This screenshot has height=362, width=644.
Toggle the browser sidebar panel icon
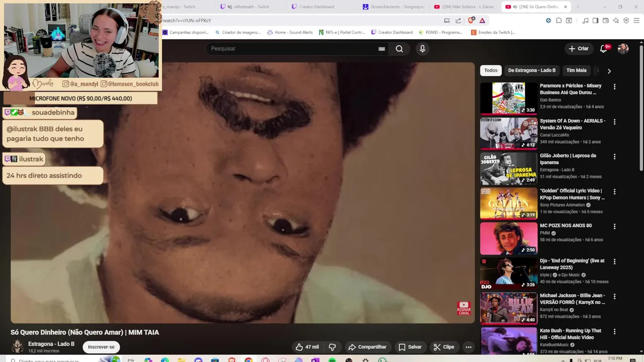point(595,21)
